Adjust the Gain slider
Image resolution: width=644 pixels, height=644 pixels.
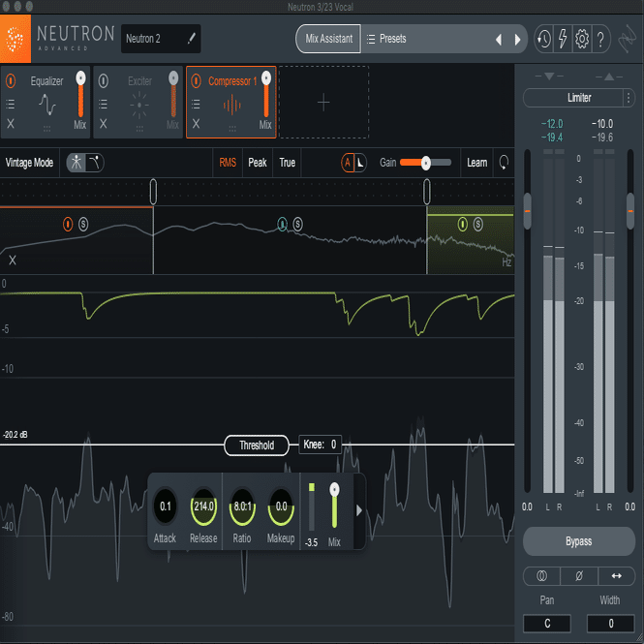(425, 163)
